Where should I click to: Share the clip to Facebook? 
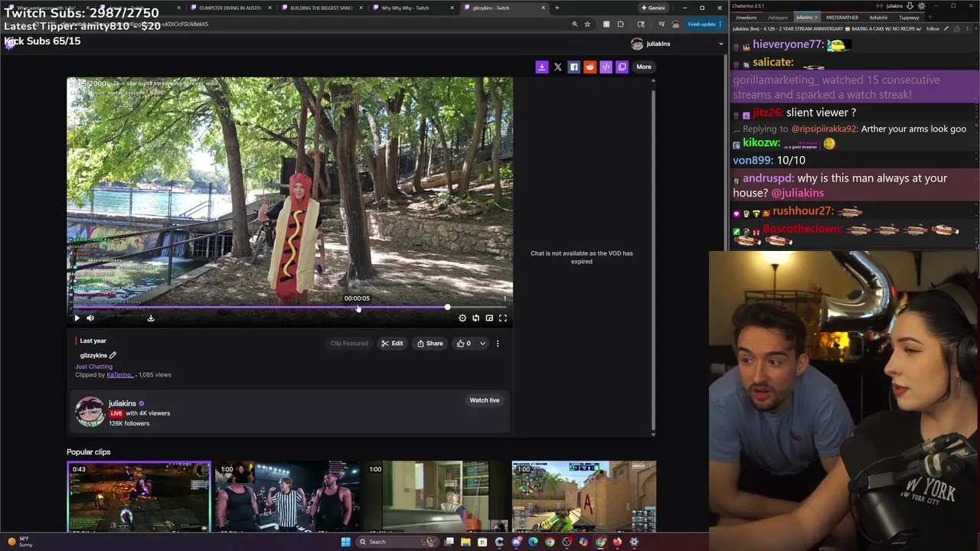click(x=573, y=67)
